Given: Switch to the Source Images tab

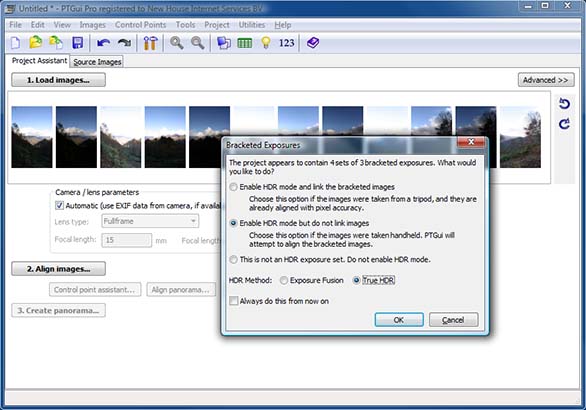Looking at the screenshot, I should [x=97, y=62].
